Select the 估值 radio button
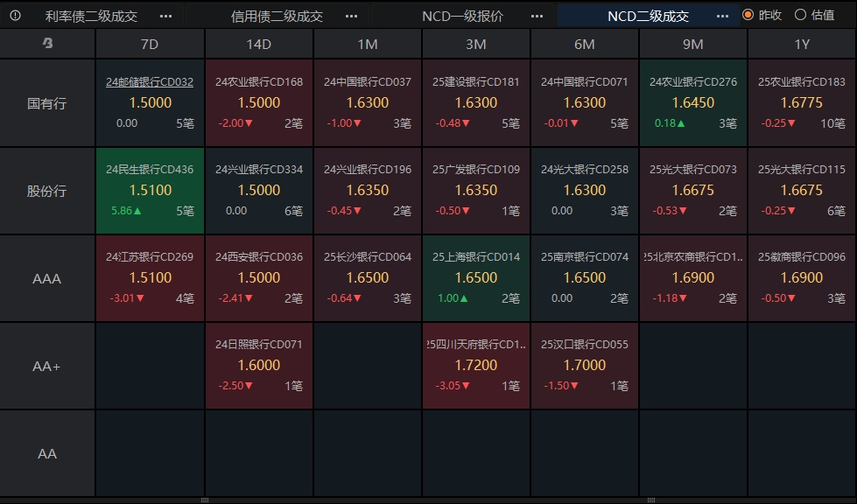Image resolution: width=857 pixels, height=504 pixels. click(x=800, y=15)
